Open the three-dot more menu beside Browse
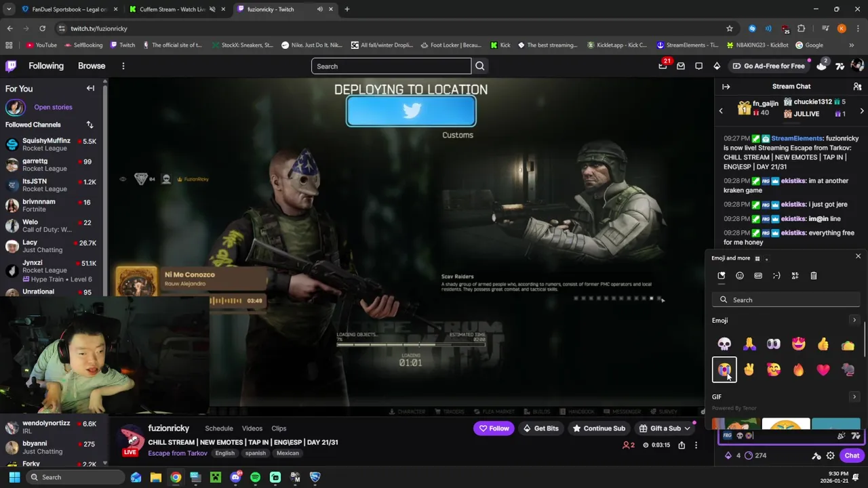This screenshot has height=488, width=868. [x=123, y=66]
